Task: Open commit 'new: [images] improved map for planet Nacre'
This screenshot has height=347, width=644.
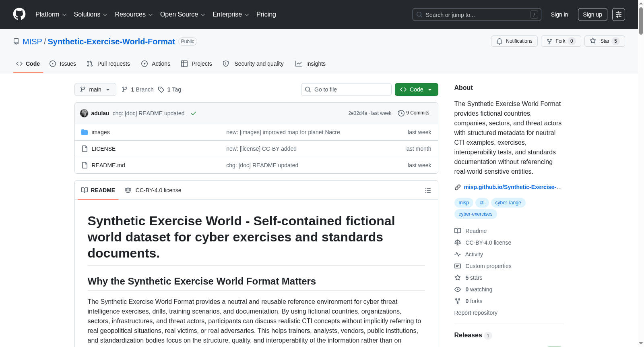Action: coord(283,132)
